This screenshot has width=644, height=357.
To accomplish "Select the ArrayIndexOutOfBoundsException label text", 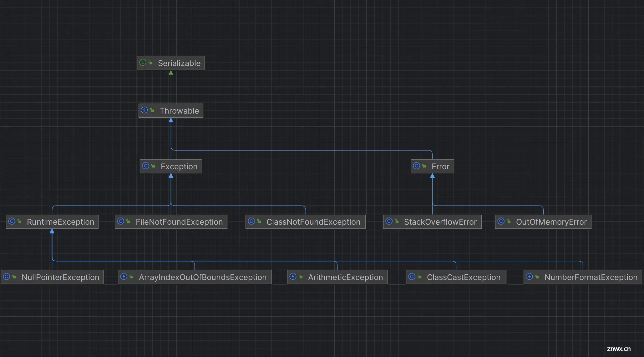I will click(203, 277).
